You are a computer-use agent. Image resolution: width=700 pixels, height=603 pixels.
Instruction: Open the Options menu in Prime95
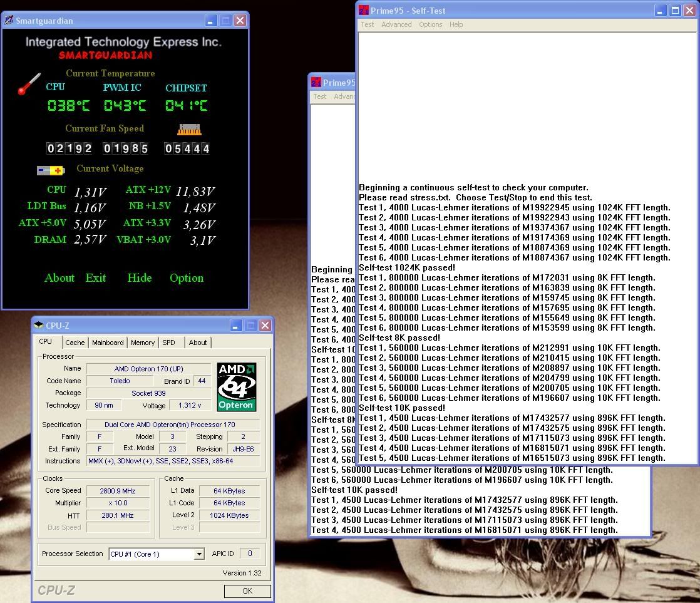[430, 24]
